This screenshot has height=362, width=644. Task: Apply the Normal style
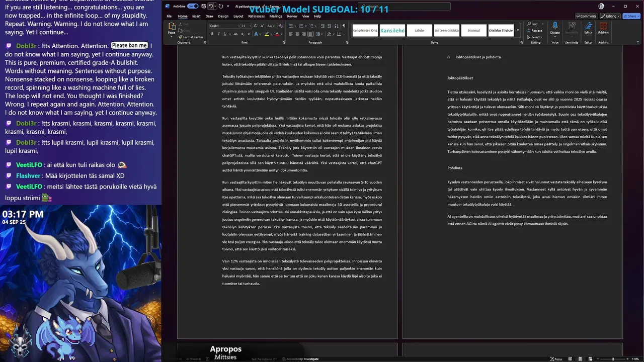[474, 30]
